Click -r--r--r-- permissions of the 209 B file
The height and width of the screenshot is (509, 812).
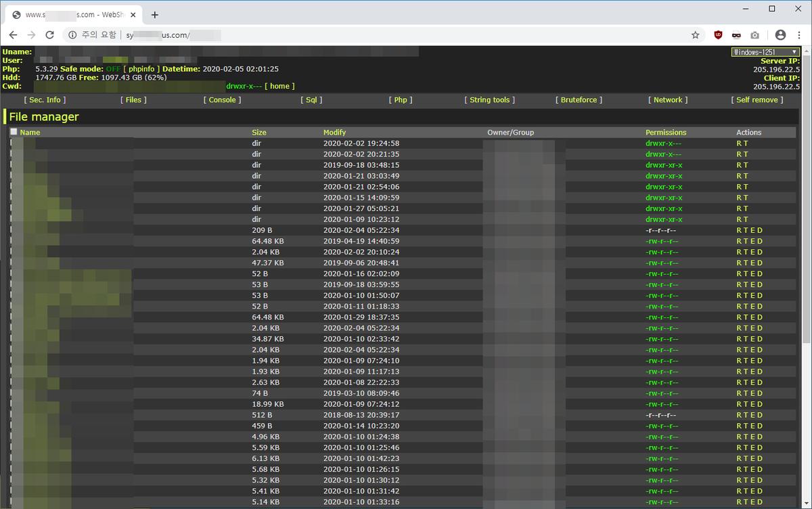(x=662, y=230)
